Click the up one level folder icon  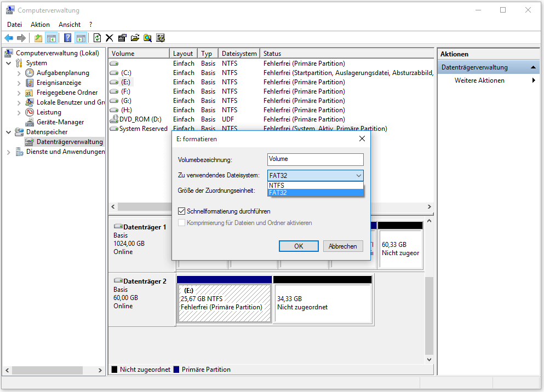tap(38, 38)
